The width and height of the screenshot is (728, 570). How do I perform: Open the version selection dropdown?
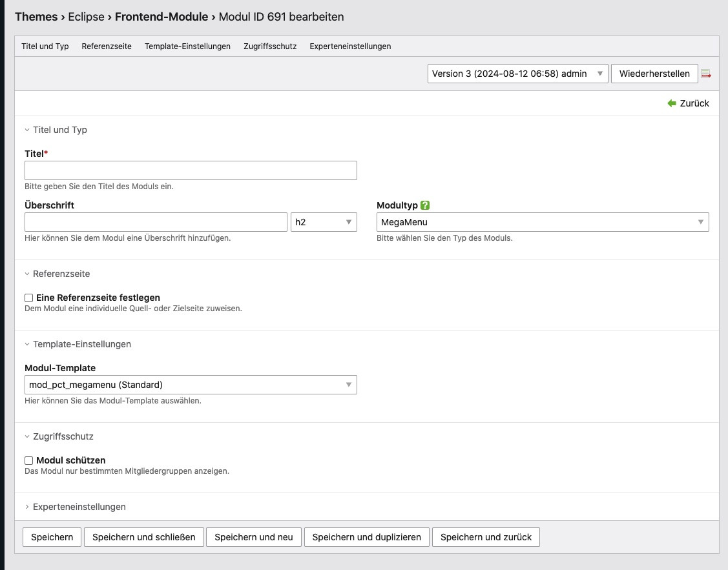[x=517, y=74]
